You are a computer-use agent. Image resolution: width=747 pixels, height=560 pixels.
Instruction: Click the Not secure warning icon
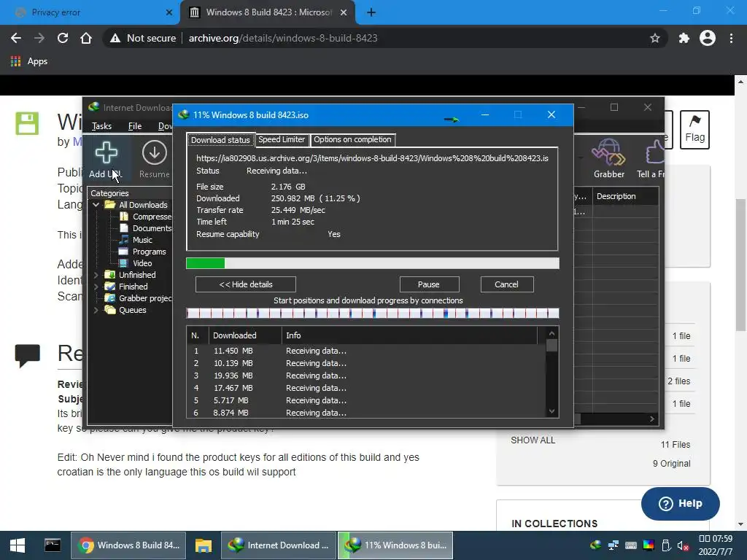click(x=115, y=38)
